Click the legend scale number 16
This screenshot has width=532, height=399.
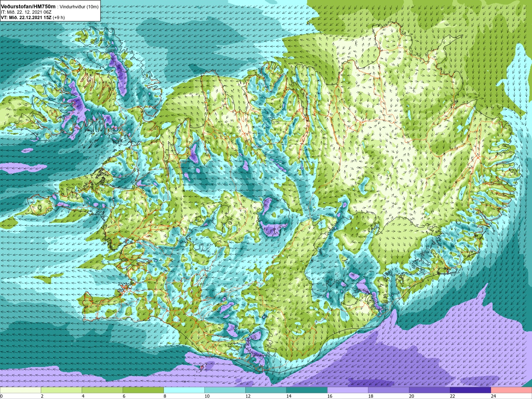330,396
